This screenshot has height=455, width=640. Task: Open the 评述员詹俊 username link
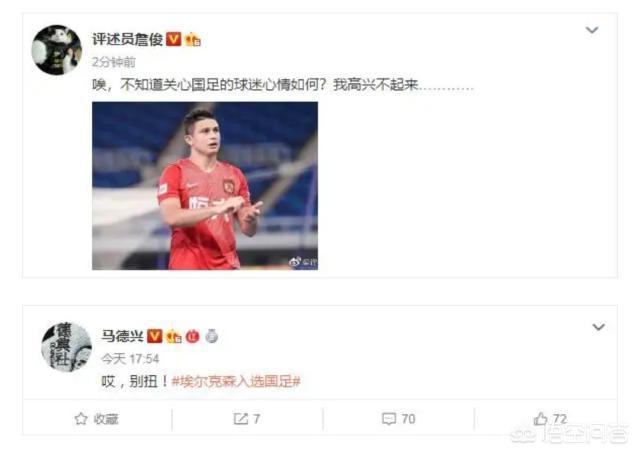coord(127,39)
